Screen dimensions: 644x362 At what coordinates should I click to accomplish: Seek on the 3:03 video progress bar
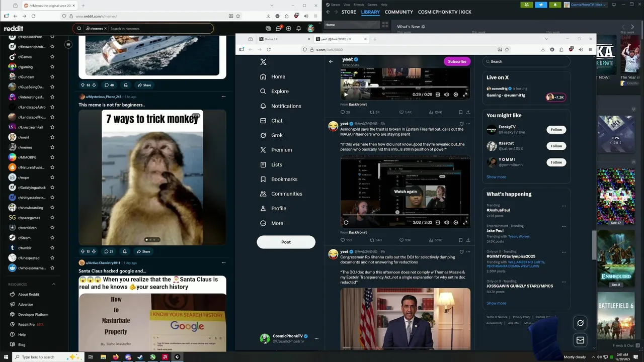(x=405, y=216)
